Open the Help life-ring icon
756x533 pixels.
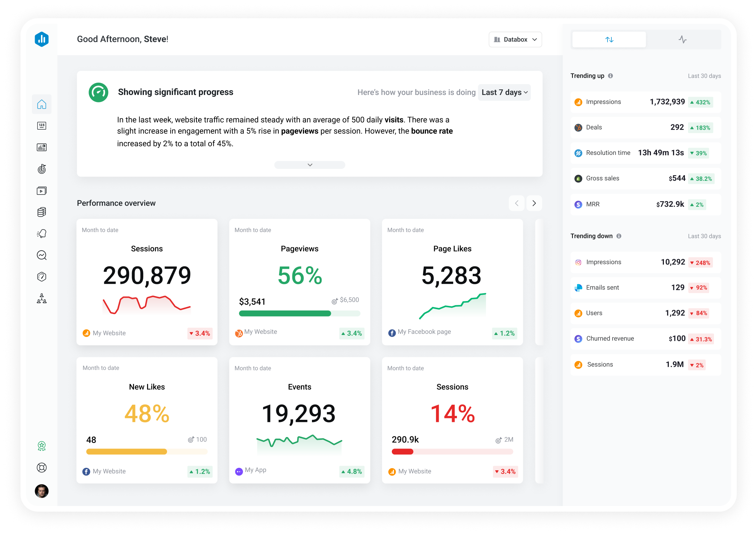click(42, 467)
